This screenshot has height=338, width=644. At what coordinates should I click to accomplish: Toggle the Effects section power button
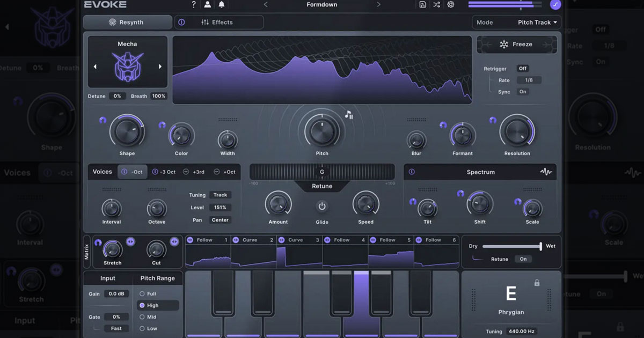click(181, 23)
